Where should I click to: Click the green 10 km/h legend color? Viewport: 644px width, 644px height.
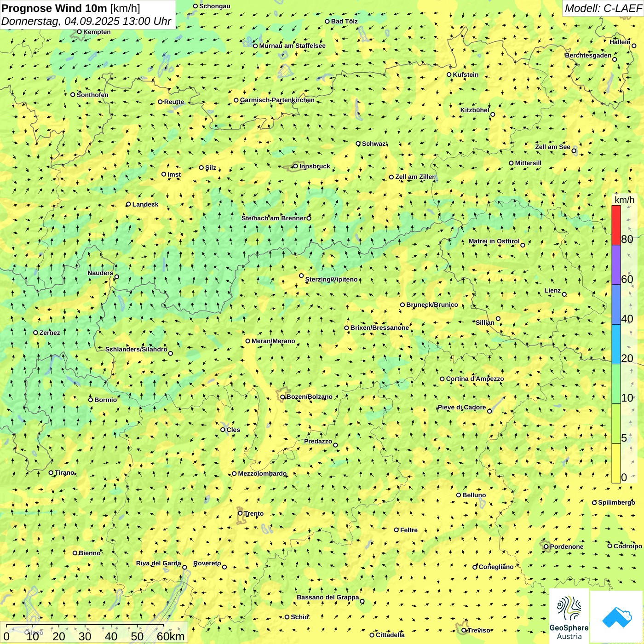pyautogui.click(x=616, y=384)
